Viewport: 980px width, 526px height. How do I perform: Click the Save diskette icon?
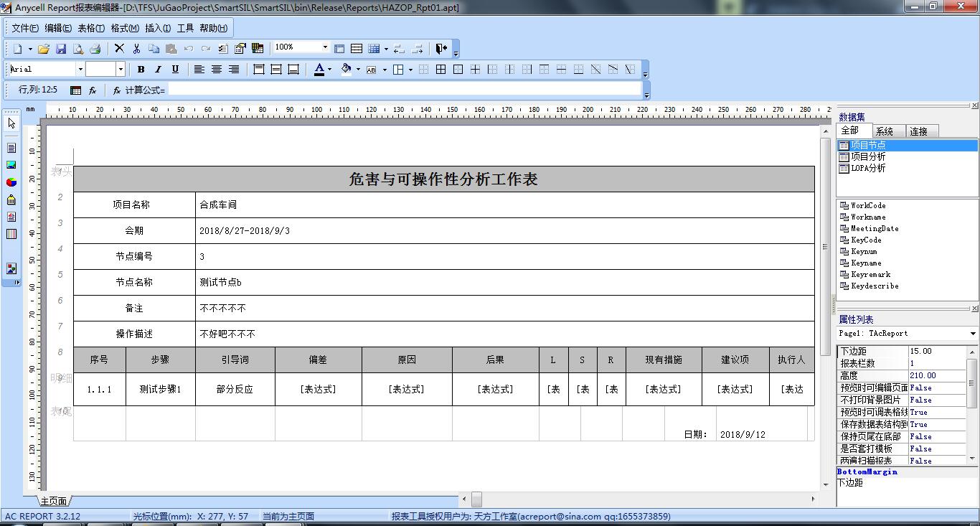coord(61,49)
